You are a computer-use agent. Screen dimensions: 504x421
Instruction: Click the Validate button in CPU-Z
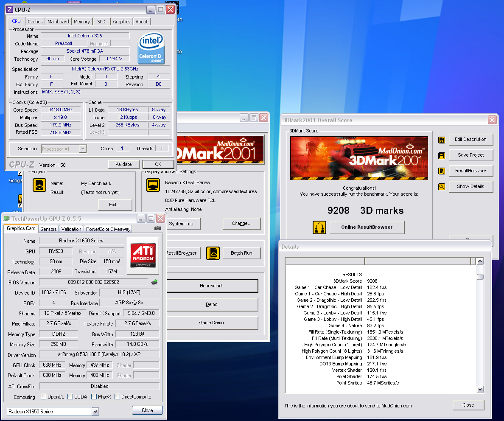[x=124, y=164]
